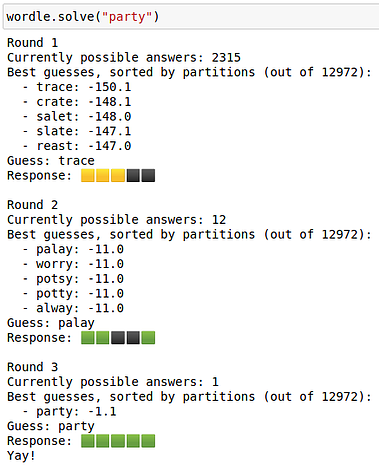Click the third yellow square in Round 1 response
The image size is (379, 471).
click(x=118, y=176)
